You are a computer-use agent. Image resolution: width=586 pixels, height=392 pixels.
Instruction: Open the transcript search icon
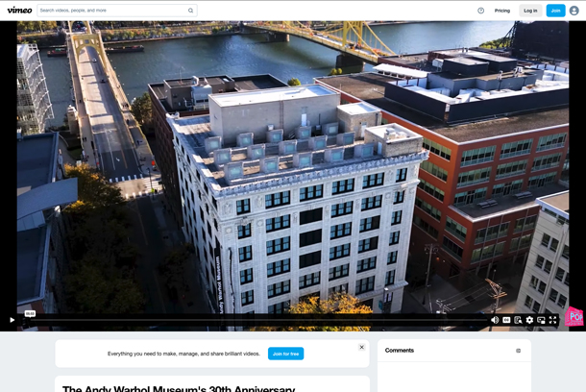click(518, 320)
